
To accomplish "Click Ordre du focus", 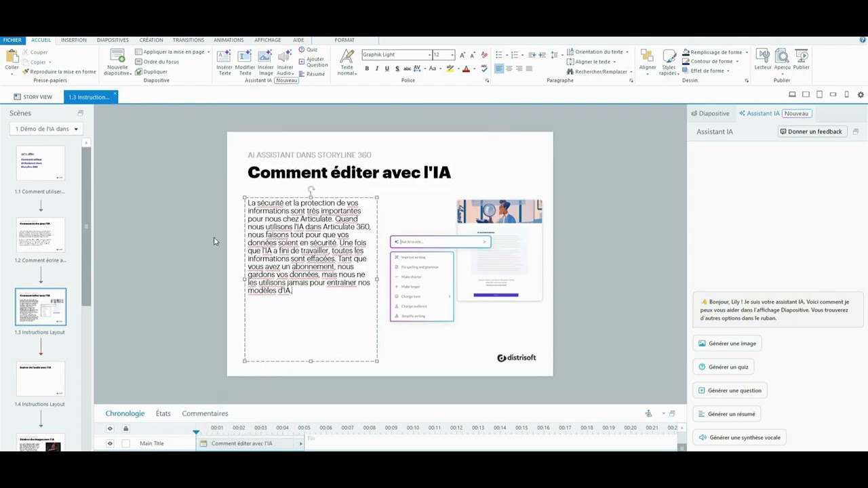I will tap(157, 62).
